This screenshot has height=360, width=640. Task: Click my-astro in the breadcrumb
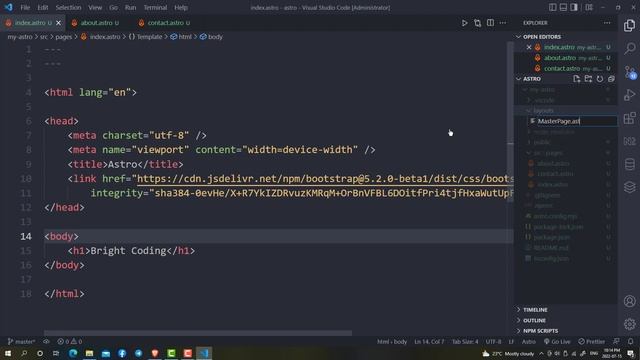[x=20, y=37]
